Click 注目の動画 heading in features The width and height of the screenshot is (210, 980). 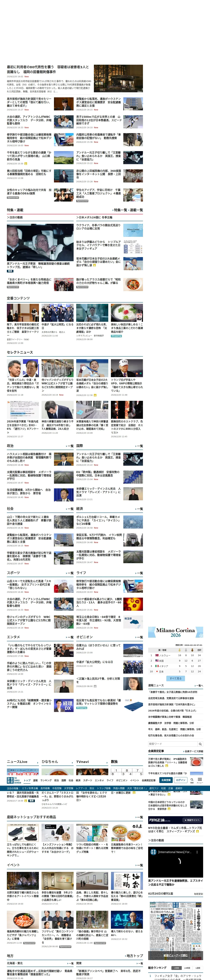15,218
